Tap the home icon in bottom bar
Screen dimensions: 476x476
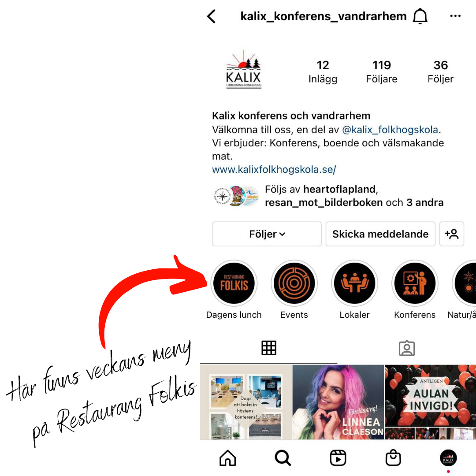pyautogui.click(x=227, y=458)
